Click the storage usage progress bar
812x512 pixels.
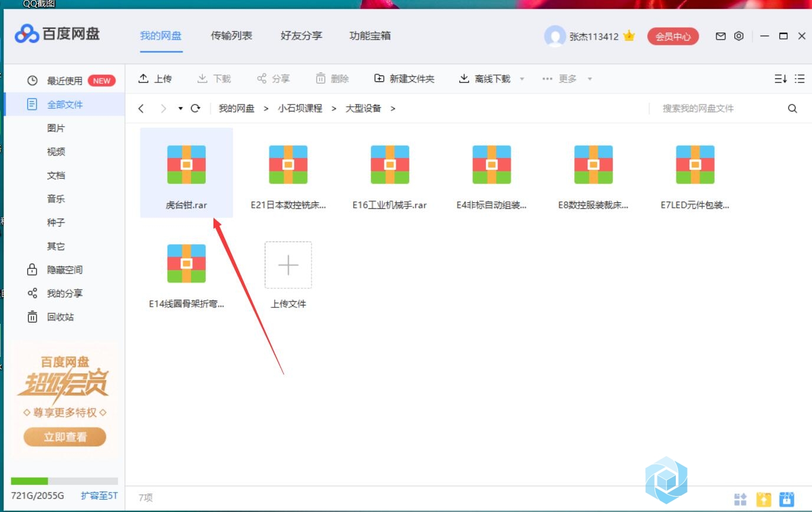pyautogui.click(x=64, y=481)
